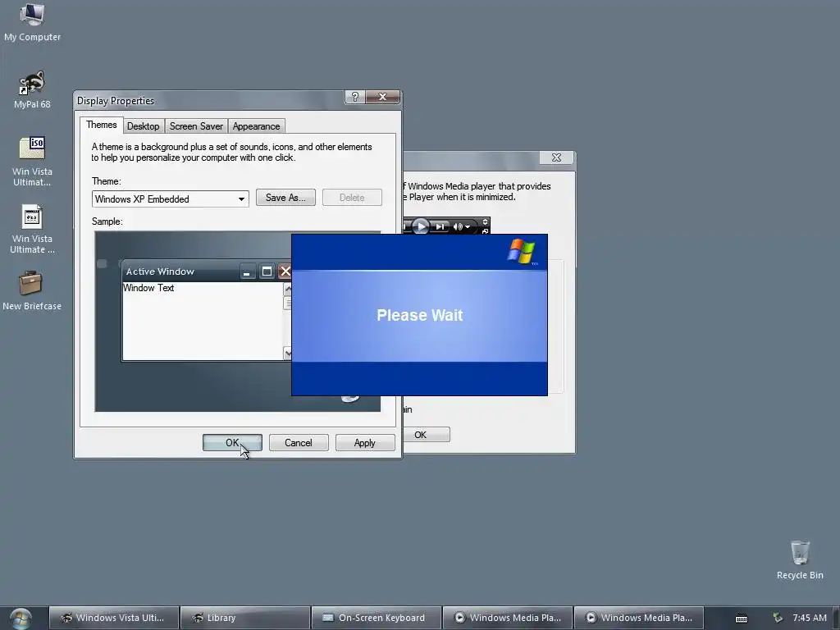Click the Windows flag logo in the Please Wait box
840x630 pixels.
tap(521, 251)
